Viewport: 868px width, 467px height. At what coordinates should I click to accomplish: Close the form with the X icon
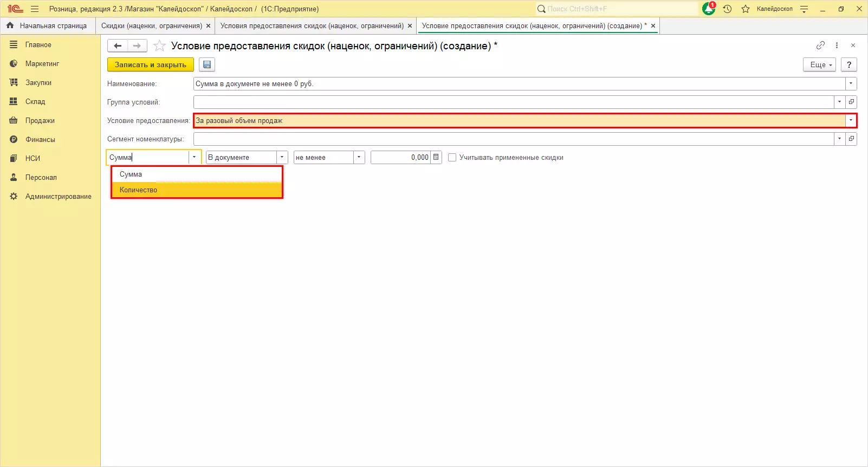[x=853, y=46]
